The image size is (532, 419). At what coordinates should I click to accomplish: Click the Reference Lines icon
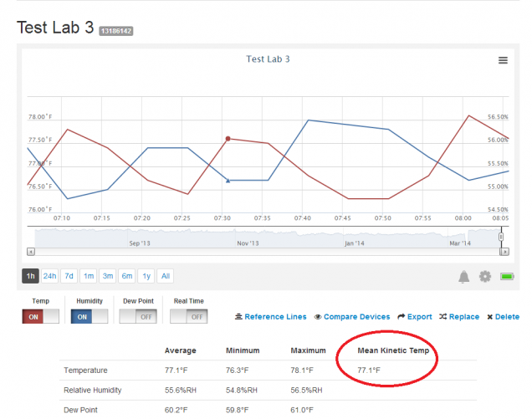(238, 316)
